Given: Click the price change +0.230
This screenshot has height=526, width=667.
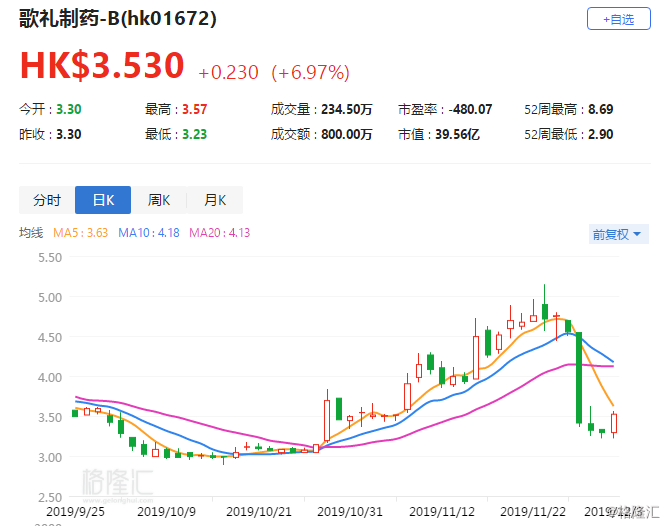Looking at the screenshot, I should [228, 72].
